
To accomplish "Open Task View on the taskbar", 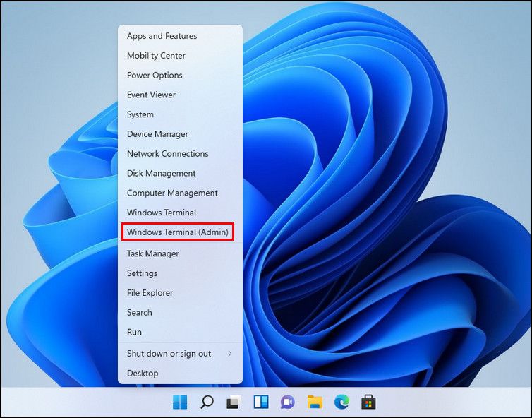I will click(234, 402).
